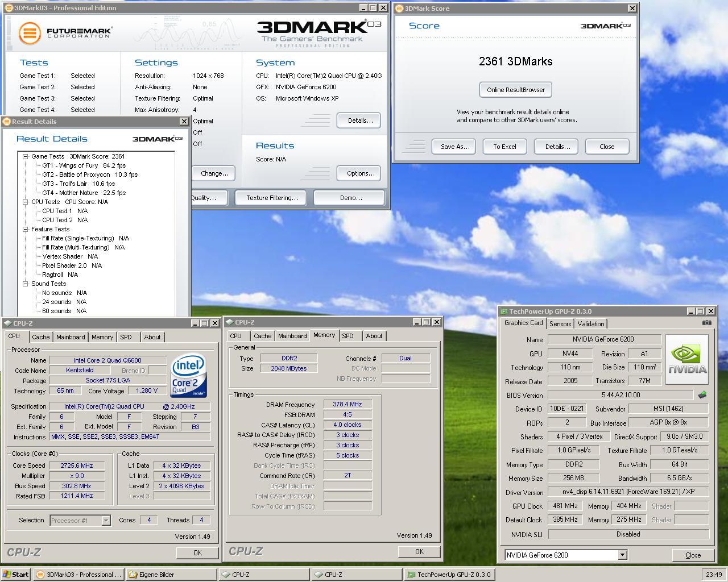Select GT1 - Wings of Fury result row
Image resolution: width=728 pixels, height=582 pixels.
[84, 165]
